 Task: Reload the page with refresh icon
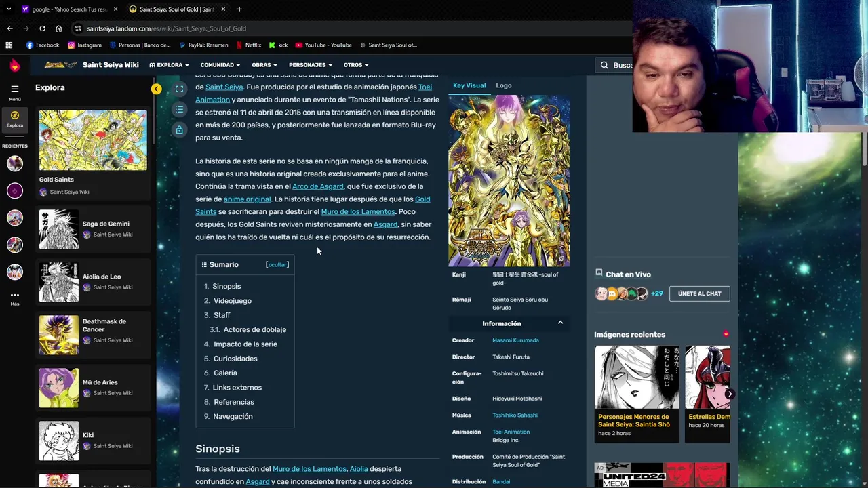42,28
